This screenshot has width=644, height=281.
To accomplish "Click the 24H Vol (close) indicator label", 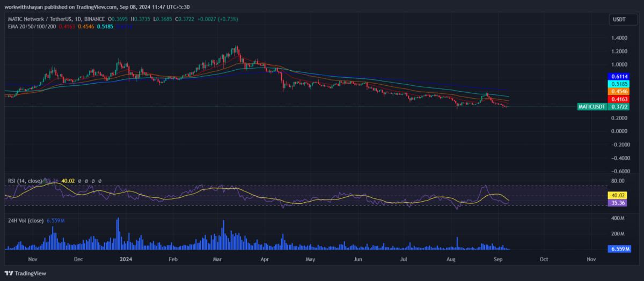I will pyautogui.click(x=25, y=220).
